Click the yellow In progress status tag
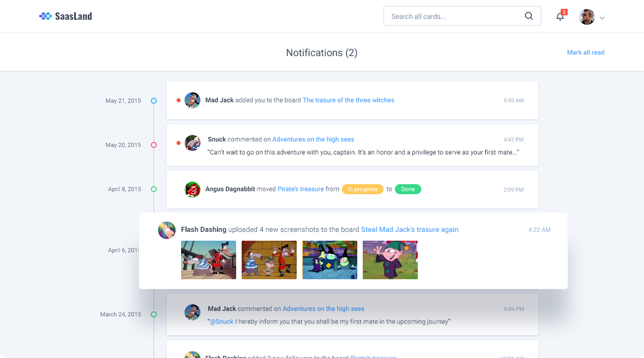644x358 pixels. [362, 189]
